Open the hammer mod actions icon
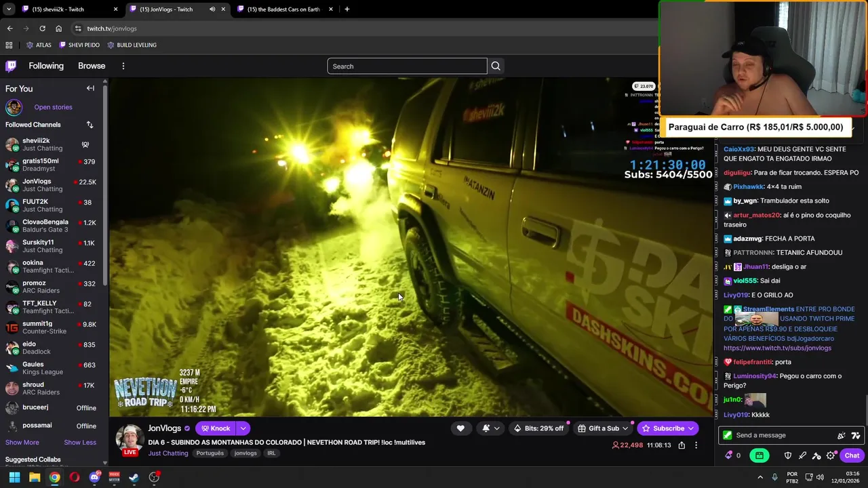 816,455
